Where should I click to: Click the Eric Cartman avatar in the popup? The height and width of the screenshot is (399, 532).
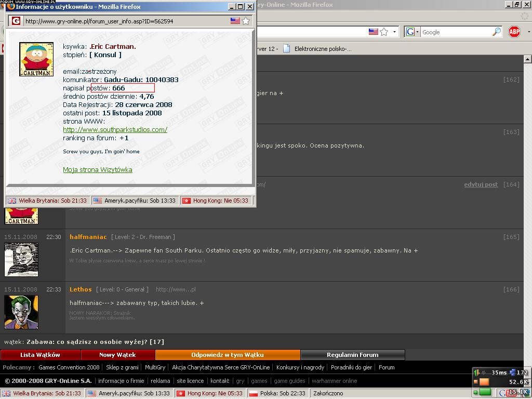coord(36,59)
